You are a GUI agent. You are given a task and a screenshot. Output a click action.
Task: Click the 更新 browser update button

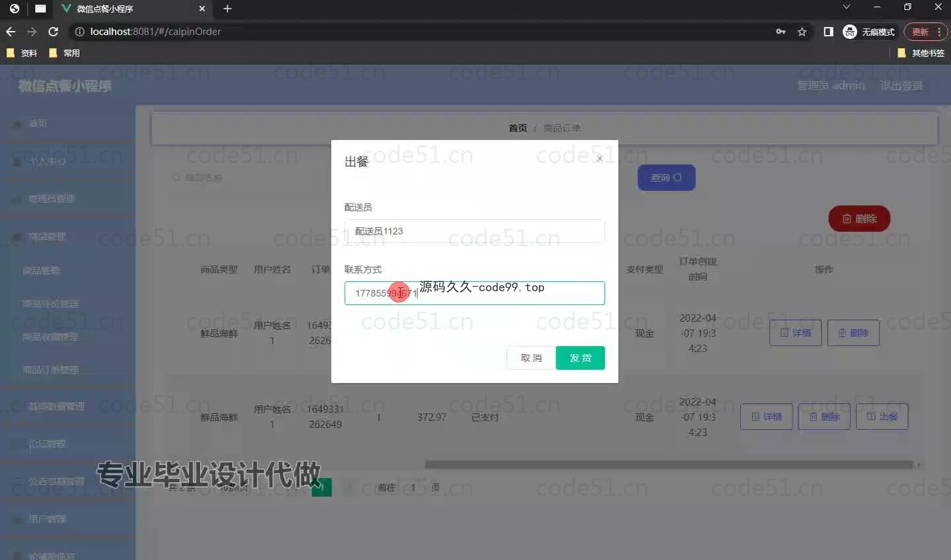click(925, 32)
